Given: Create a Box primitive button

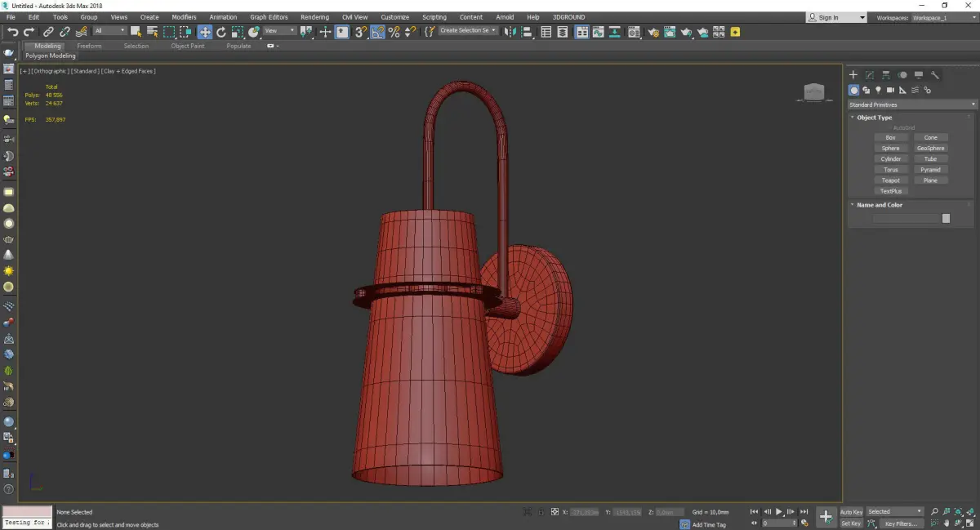Looking at the screenshot, I should click(891, 137).
